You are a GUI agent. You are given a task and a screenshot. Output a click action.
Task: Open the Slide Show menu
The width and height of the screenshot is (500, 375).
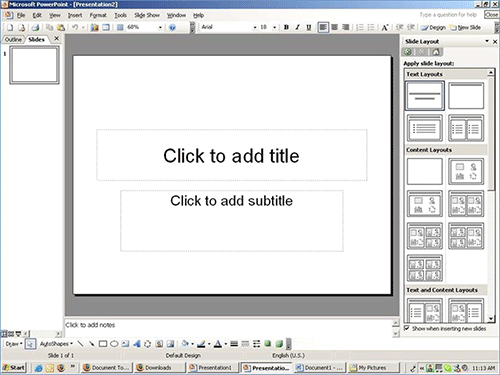147,15
